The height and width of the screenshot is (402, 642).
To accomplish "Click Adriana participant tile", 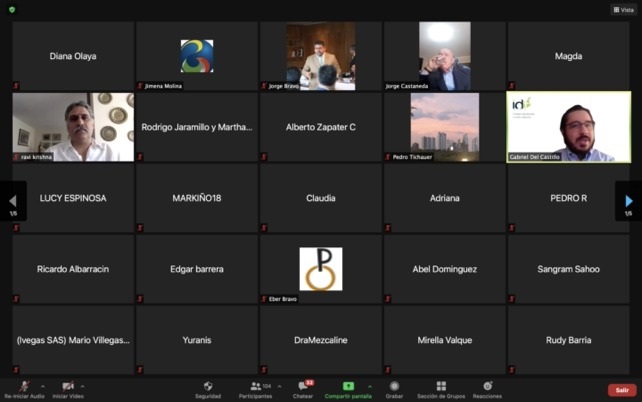I will [445, 198].
